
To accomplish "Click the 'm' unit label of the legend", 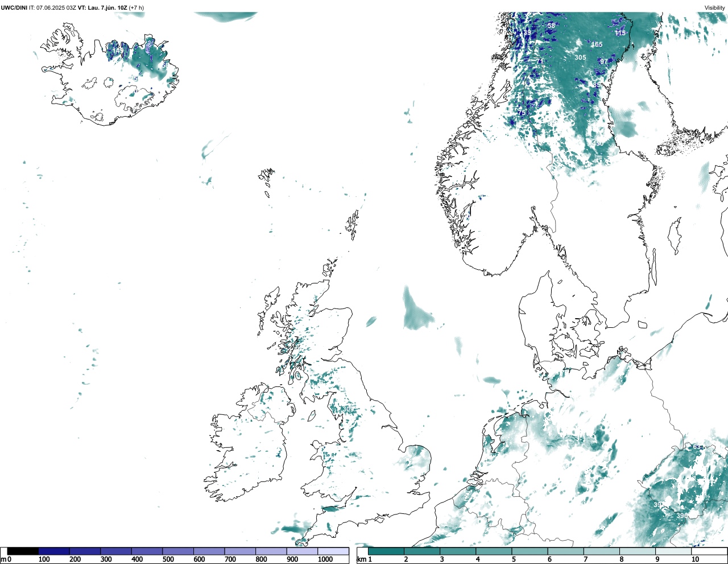I will (3, 559).
